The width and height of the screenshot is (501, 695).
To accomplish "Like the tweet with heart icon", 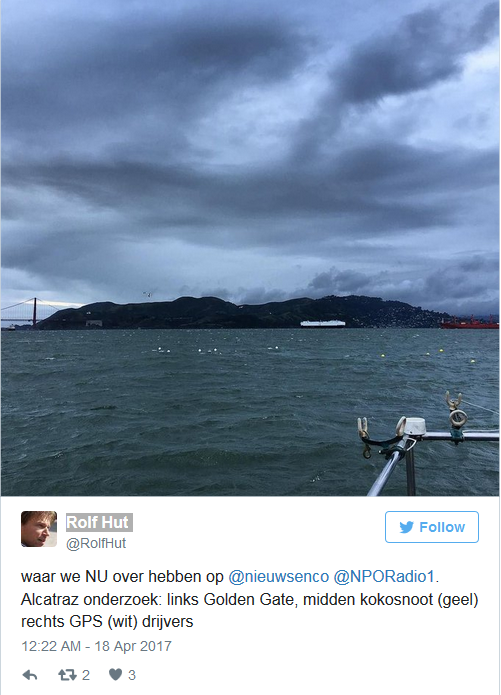I will (x=115, y=675).
